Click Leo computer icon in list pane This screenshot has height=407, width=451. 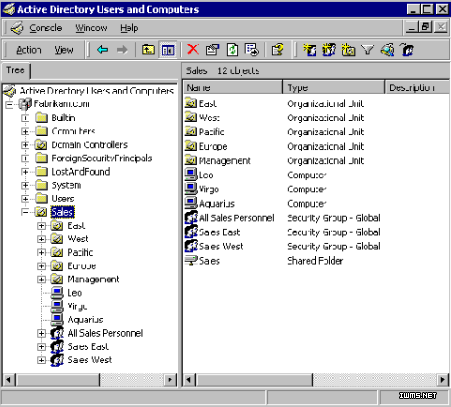[x=191, y=175]
